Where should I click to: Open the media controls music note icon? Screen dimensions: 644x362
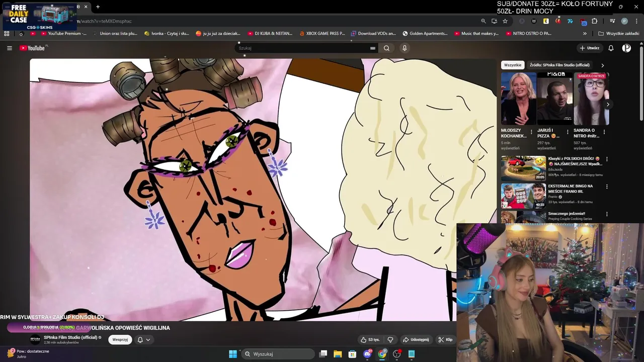pos(612,21)
